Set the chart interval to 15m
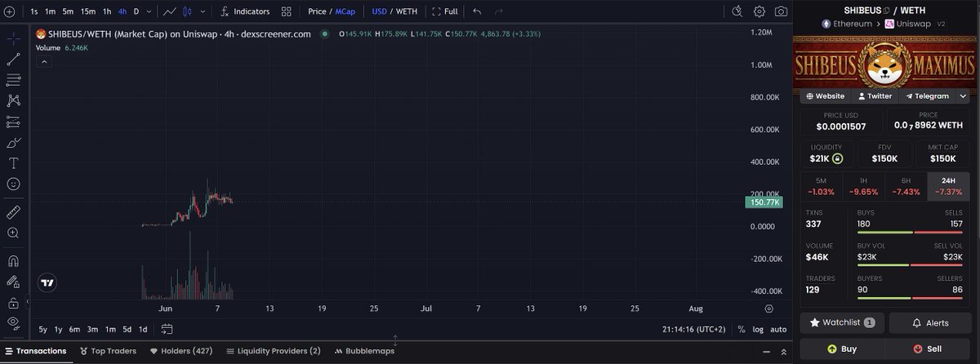Viewport: 980px width, 364px height. [88, 12]
